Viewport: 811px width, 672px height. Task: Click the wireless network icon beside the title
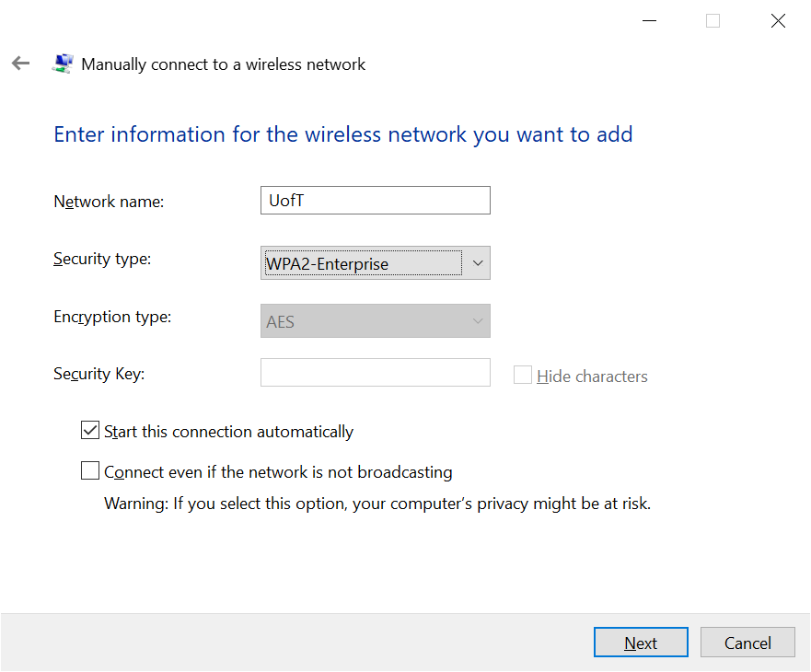[62, 63]
